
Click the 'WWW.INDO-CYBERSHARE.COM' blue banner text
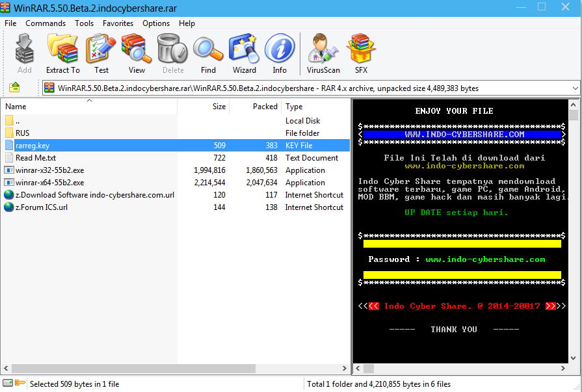(x=464, y=134)
